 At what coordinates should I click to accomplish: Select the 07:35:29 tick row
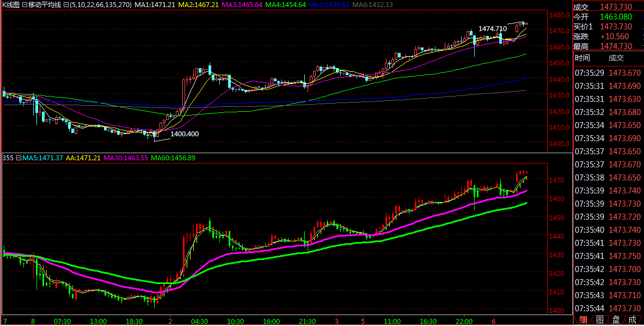[609, 73]
